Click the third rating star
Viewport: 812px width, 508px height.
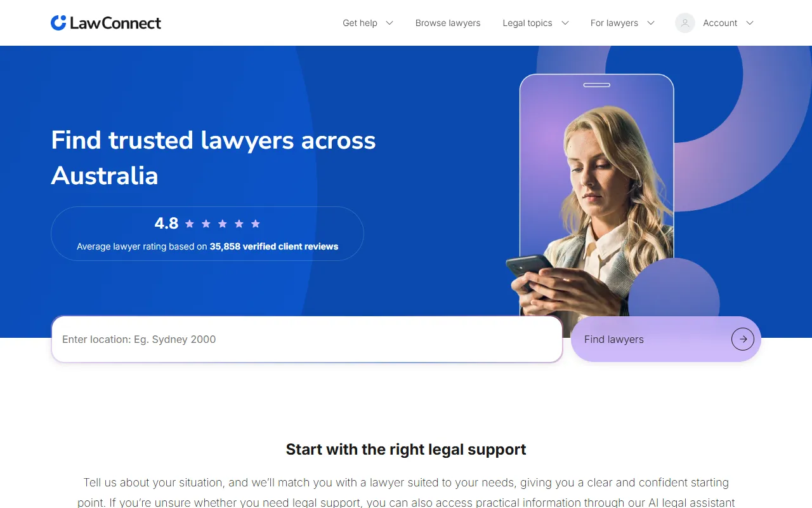pos(223,224)
